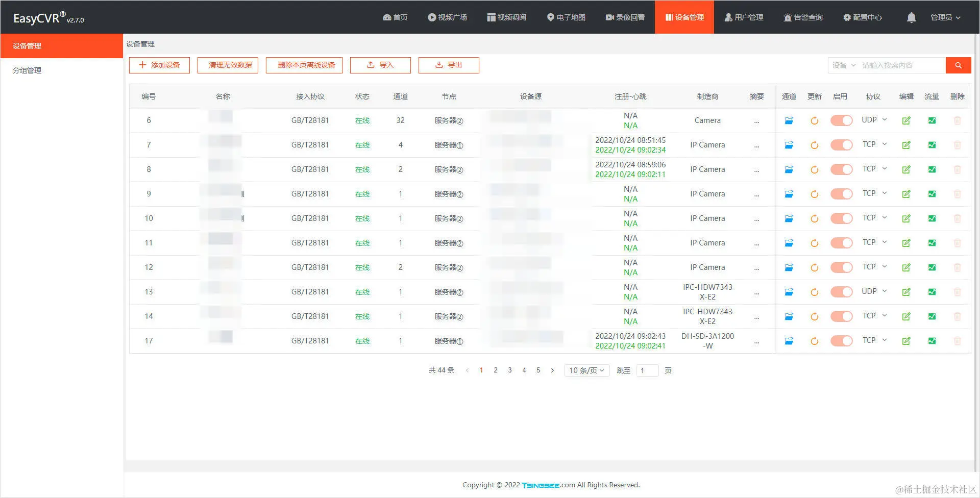The width and height of the screenshot is (980, 498).
Task: Open TCP protocol dropdown for device 17
Action: (874, 340)
